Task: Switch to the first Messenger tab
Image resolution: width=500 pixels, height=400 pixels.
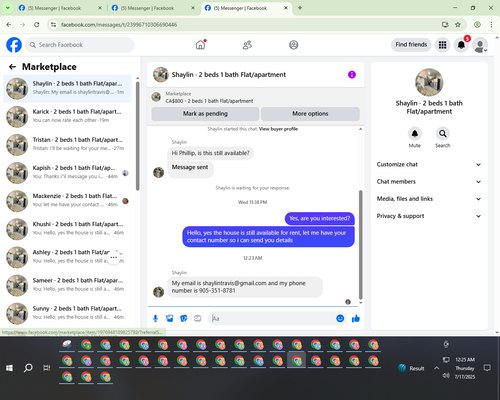Action: click(x=60, y=8)
